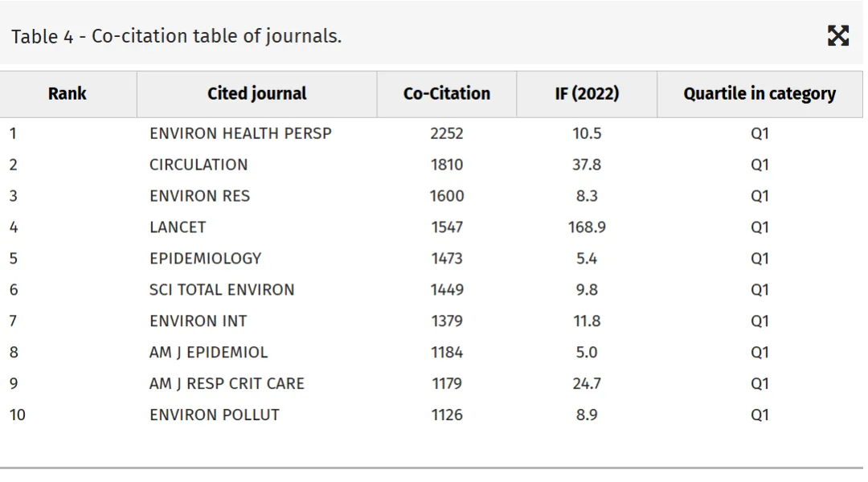Select the ENVIRON HEALTH PERSP journal cell
868x482 pixels.
point(240,133)
